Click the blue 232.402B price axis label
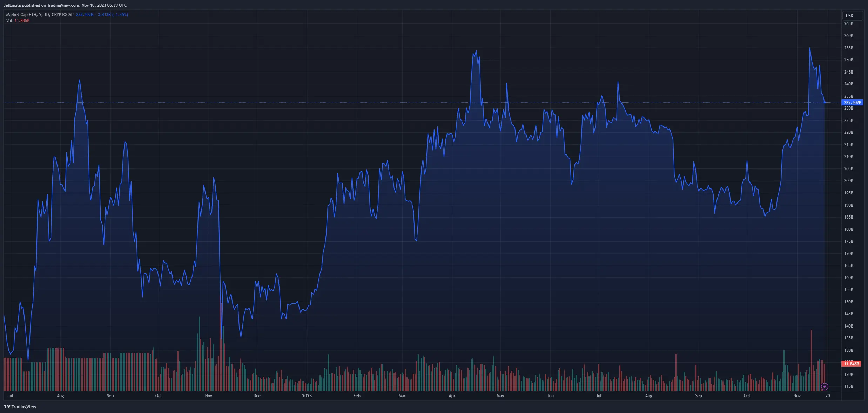This screenshot has width=868, height=413. click(852, 103)
